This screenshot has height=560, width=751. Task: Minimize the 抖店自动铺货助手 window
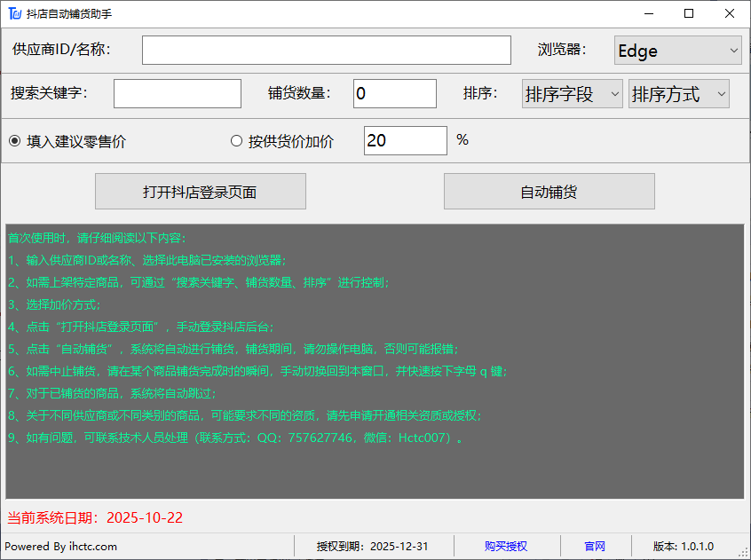coord(648,13)
